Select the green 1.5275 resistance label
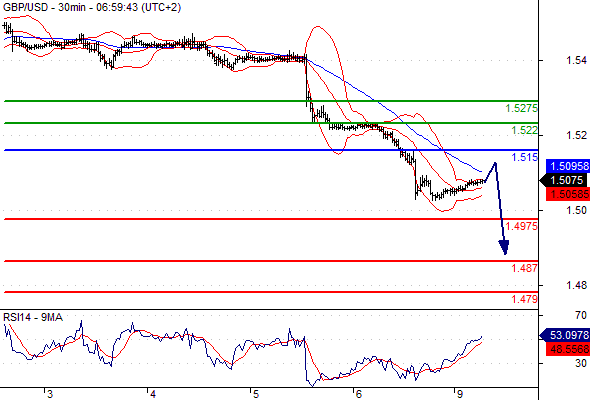The image size is (590, 400). pyautogui.click(x=521, y=108)
